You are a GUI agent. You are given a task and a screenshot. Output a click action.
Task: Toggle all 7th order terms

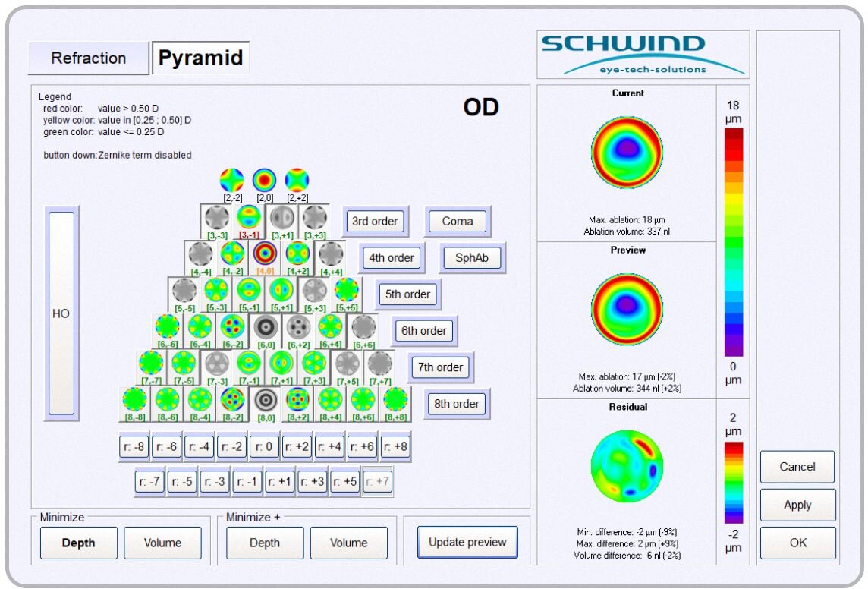pyautogui.click(x=441, y=367)
